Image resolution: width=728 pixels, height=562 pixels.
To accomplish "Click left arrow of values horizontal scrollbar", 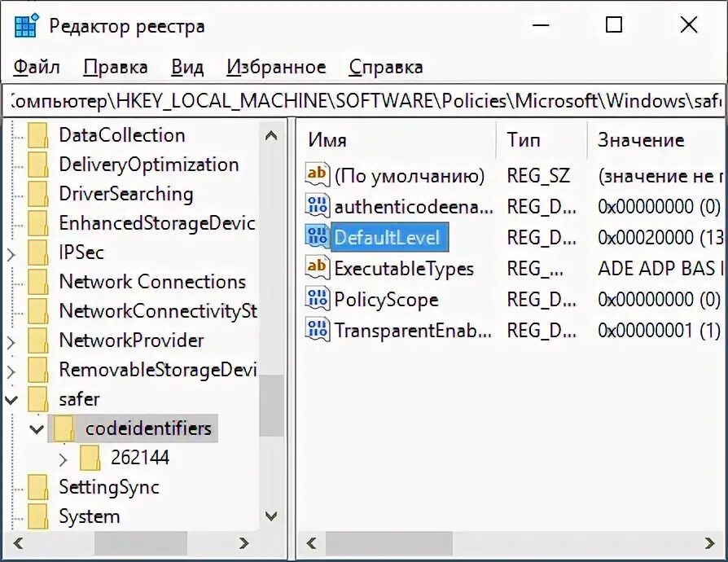I will click(x=312, y=543).
